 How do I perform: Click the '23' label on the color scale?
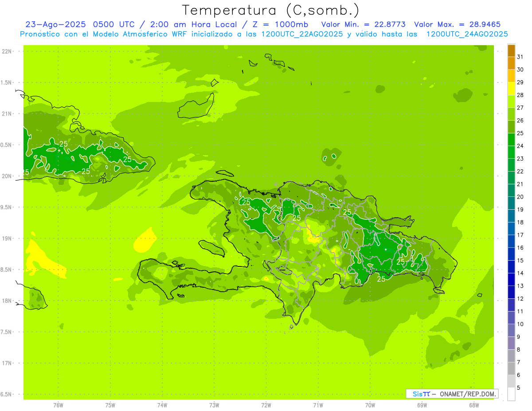[x=520, y=158]
